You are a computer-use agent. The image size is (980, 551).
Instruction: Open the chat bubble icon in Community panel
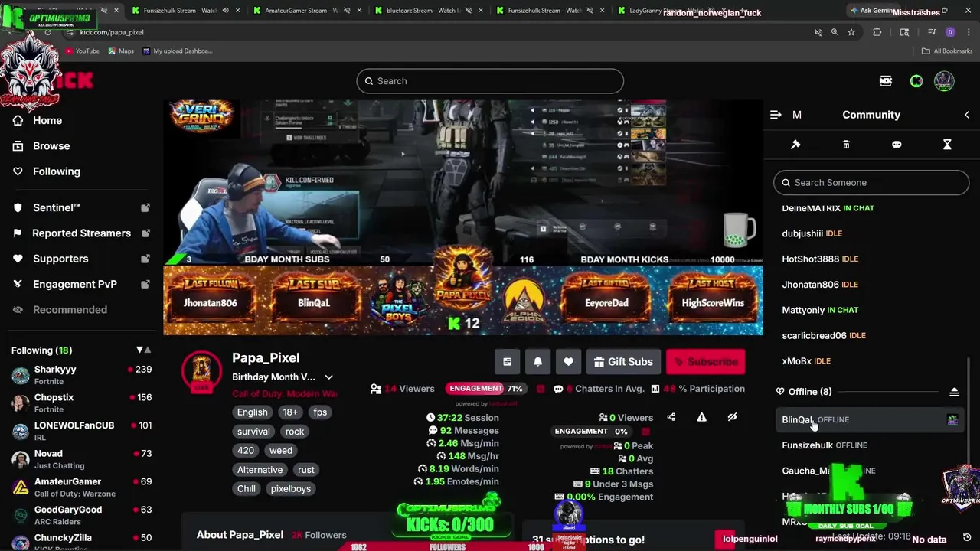[x=897, y=145]
